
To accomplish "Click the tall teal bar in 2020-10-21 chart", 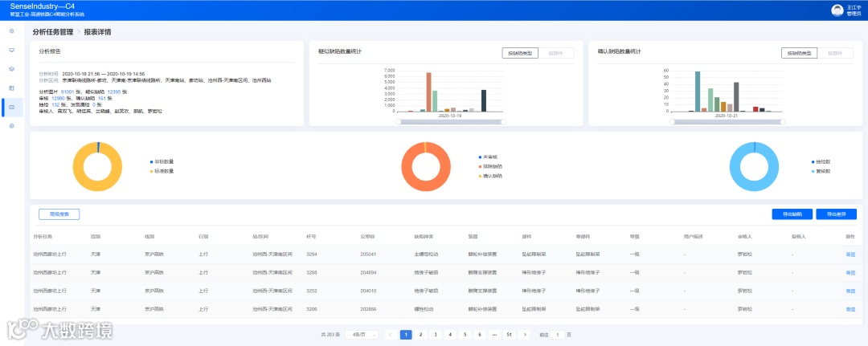I will click(698, 92).
